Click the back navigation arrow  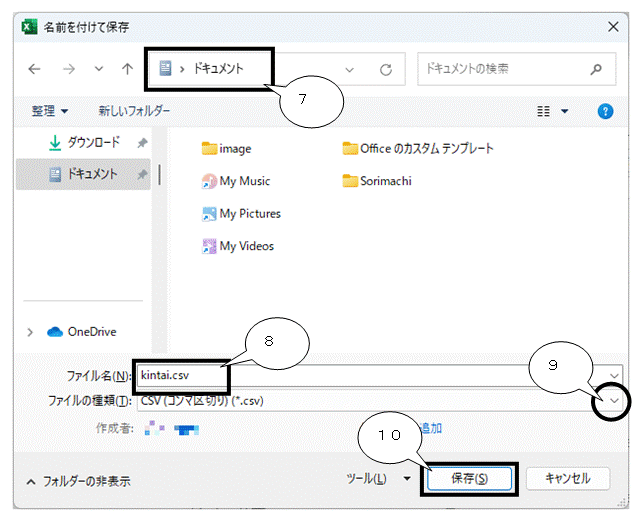[35, 69]
